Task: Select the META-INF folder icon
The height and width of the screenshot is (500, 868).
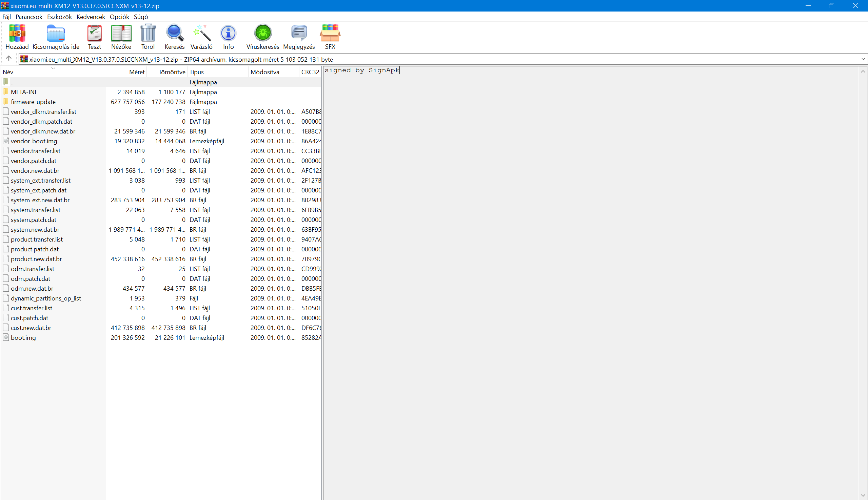Action: pyautogui.click(x=6, y=92)
